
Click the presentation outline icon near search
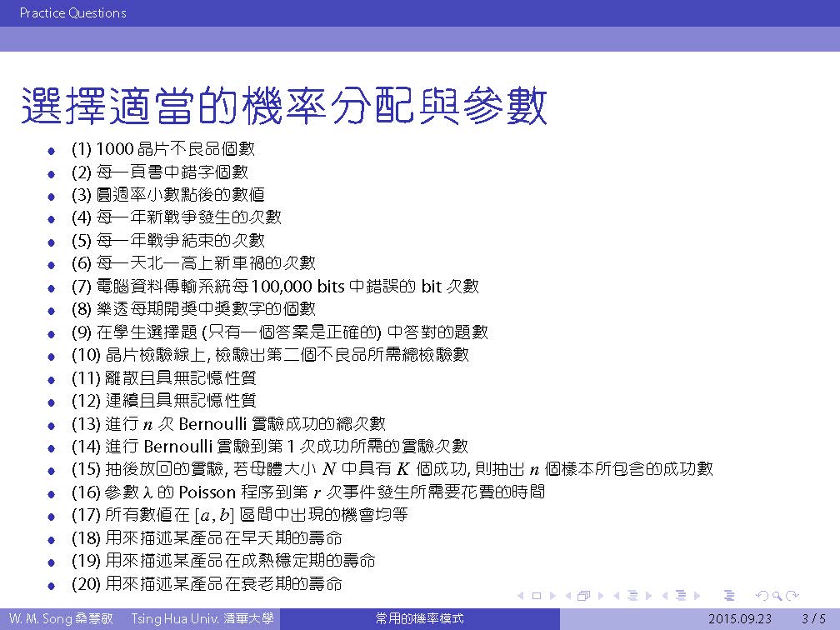[x=729, y=596]
